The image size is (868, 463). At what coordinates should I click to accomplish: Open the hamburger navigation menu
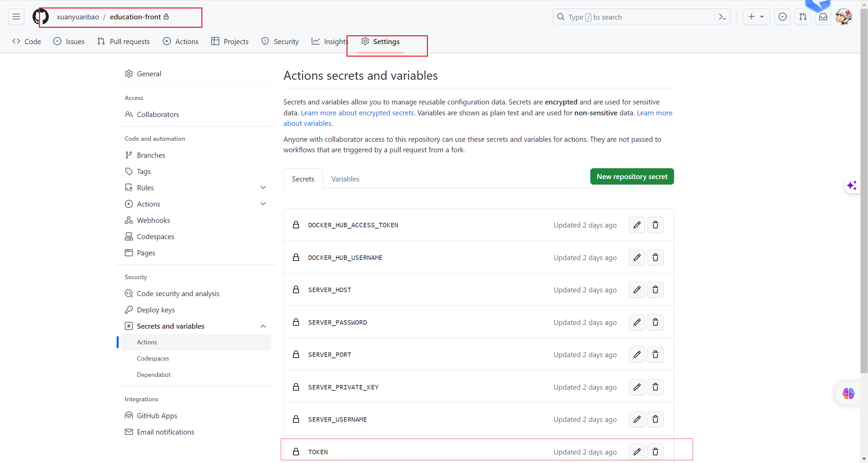pyautogui.click(x=16, y=17)
